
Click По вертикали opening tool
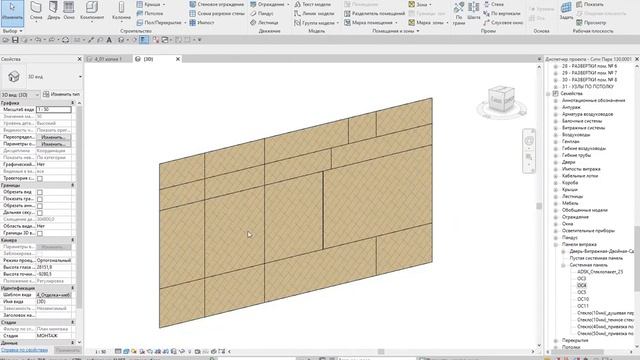[502, 13]
